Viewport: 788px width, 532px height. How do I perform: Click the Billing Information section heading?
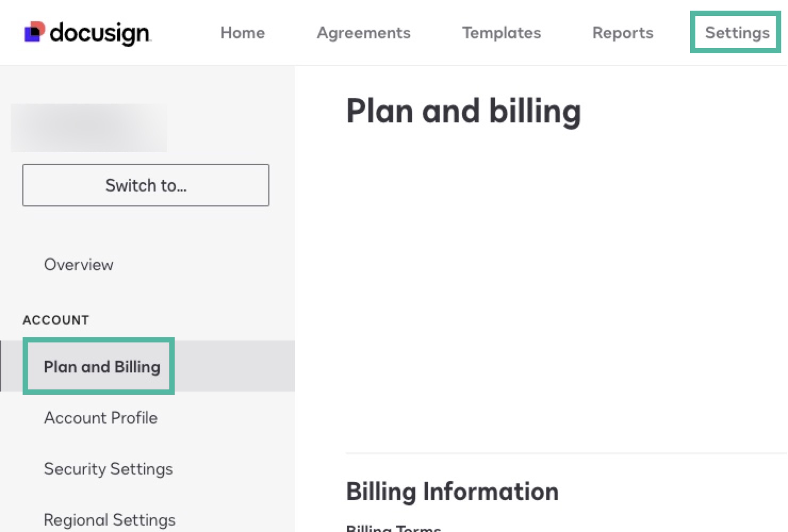[453, 491]
